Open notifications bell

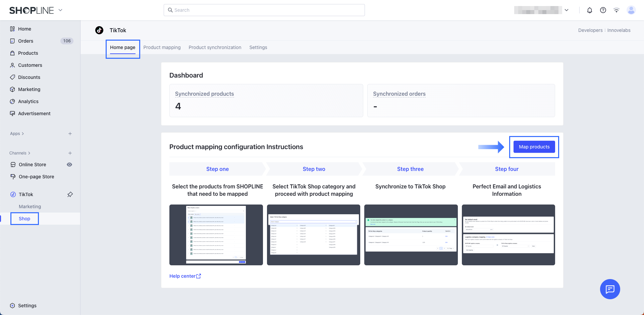pyautogui.click(x=590, y=10)
